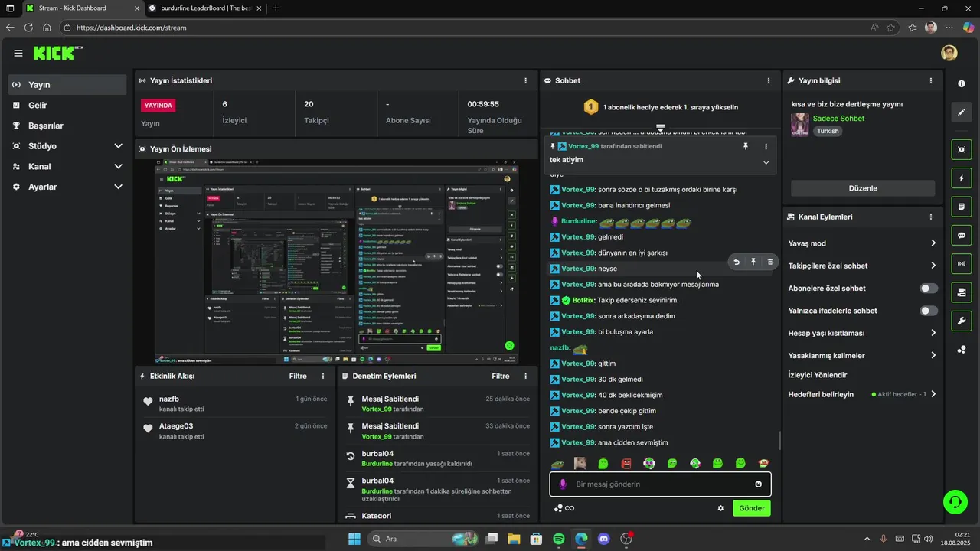The width and height of the screenshot is (980, 551).
Task: Open Filtre in Etkinlik Akışı panel
Action: point(298,376)
